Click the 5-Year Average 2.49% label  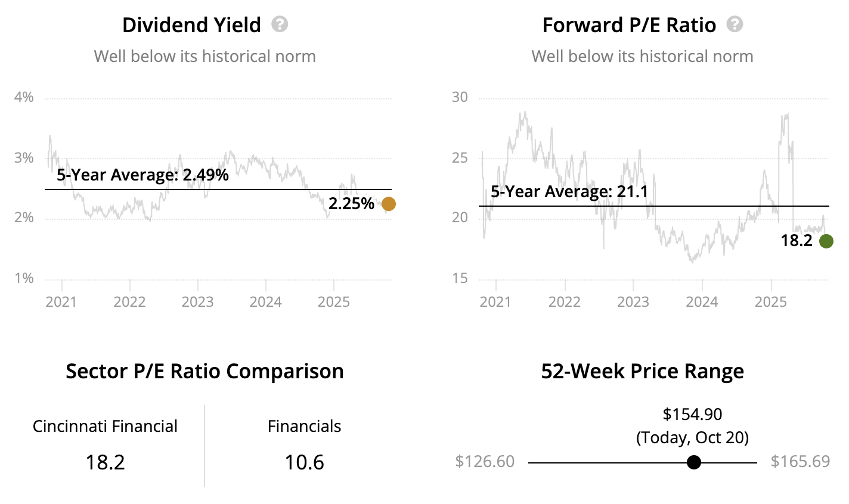142,175
